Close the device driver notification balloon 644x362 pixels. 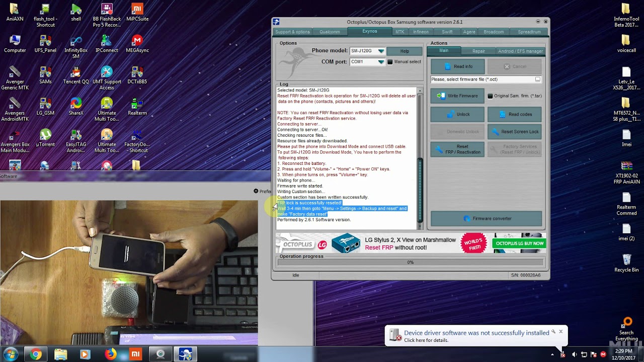coord(560,332)
